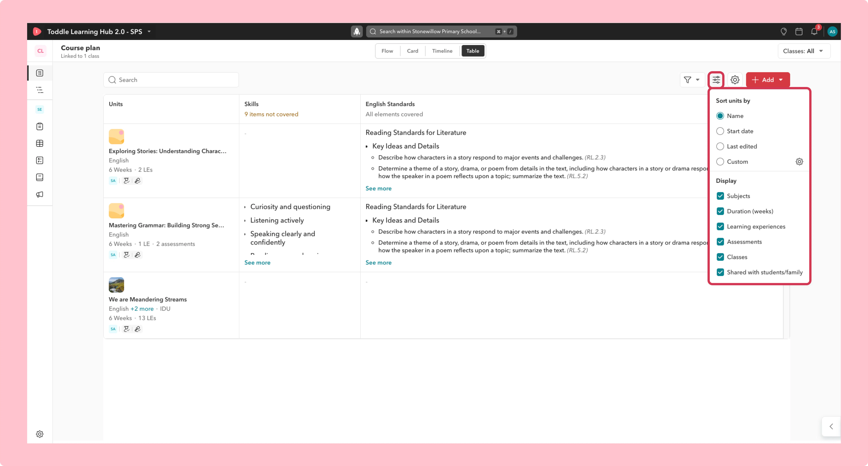
Task: Configure custom sort order gear
Action: [x=799, y=162]
